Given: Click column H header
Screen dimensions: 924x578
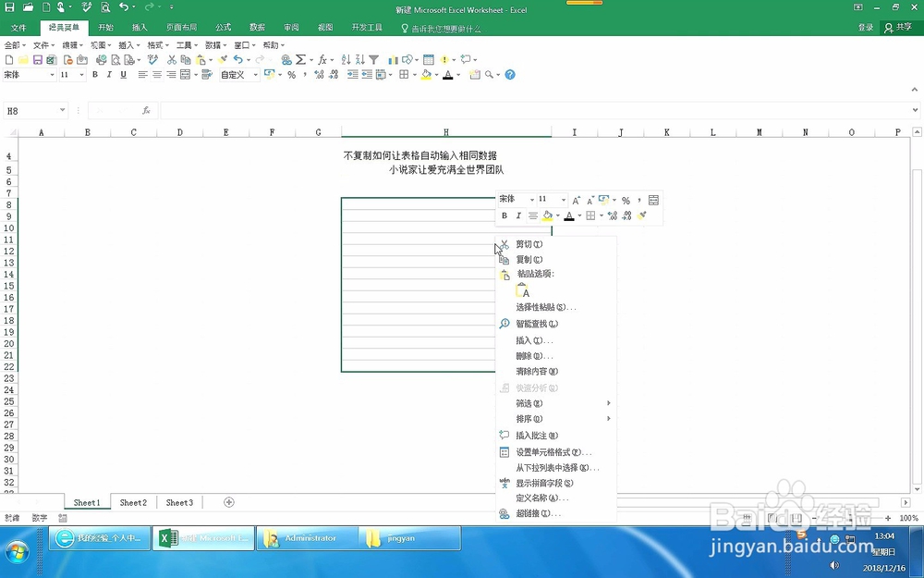Looking at the screenshot, I should click(x=446, y=132).
